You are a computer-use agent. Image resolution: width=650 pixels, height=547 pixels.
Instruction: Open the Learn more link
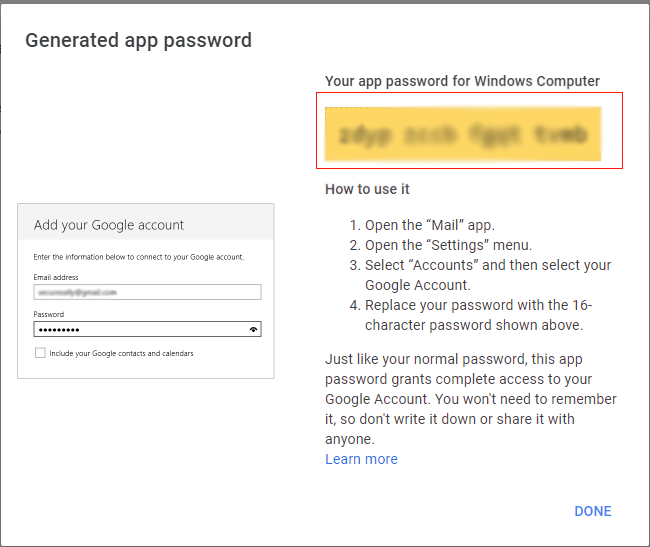click(361, 459)
